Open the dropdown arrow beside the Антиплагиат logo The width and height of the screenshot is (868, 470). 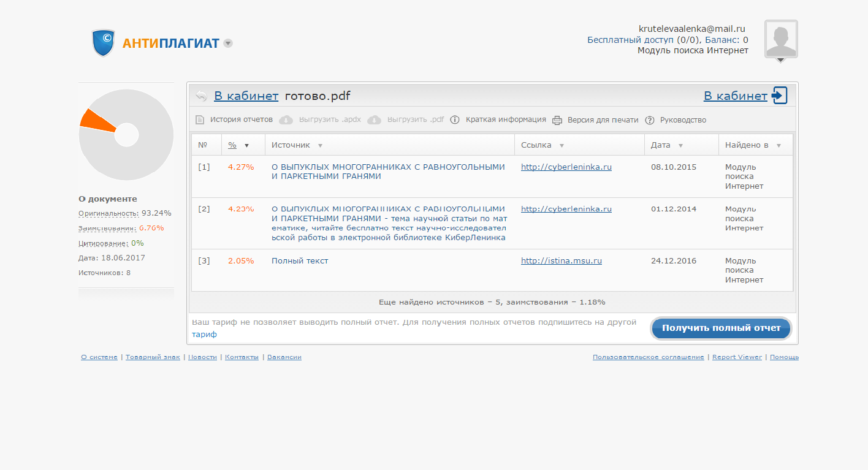[228, 44]
